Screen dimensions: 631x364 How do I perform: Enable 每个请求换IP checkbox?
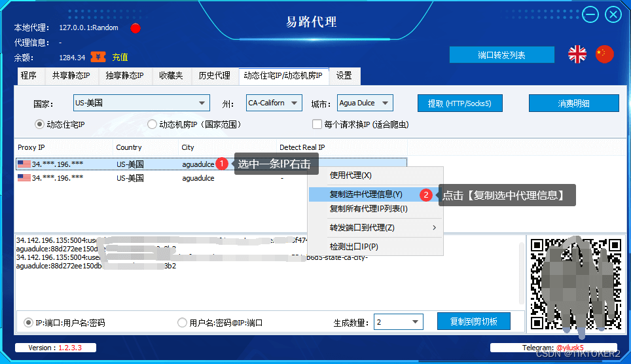[x=317, y=124]
